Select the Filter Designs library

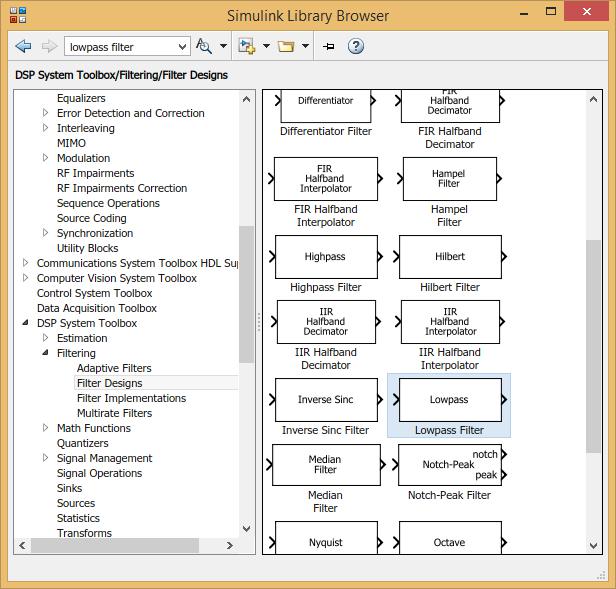click(x=110, y=383)
